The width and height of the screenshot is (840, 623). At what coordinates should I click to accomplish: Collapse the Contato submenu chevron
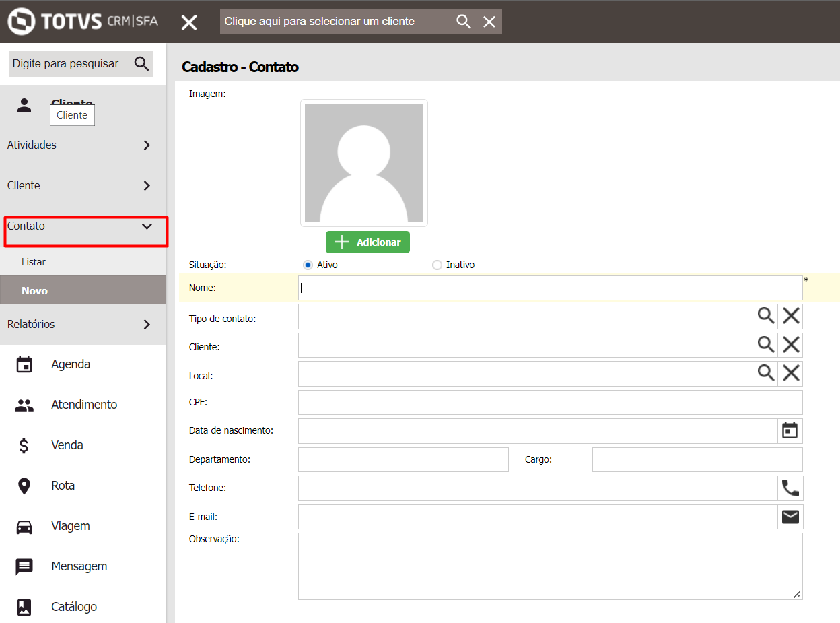pos(147,226)
